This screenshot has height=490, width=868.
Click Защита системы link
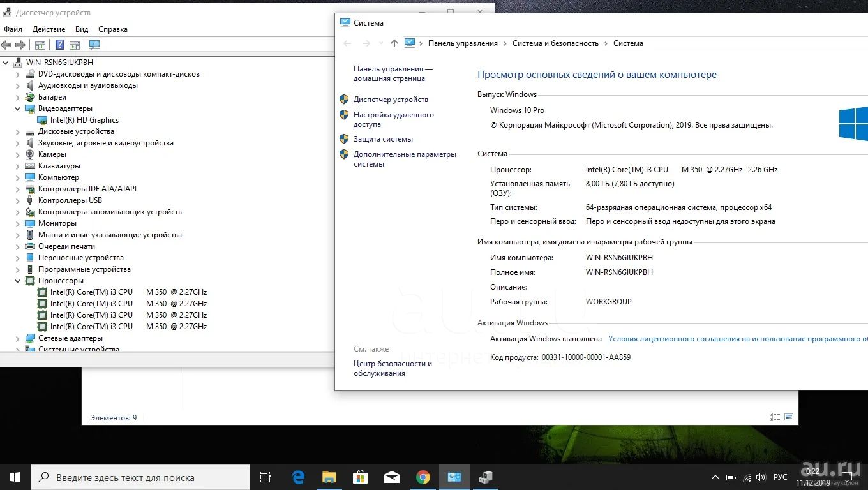(x=383, y=139)
